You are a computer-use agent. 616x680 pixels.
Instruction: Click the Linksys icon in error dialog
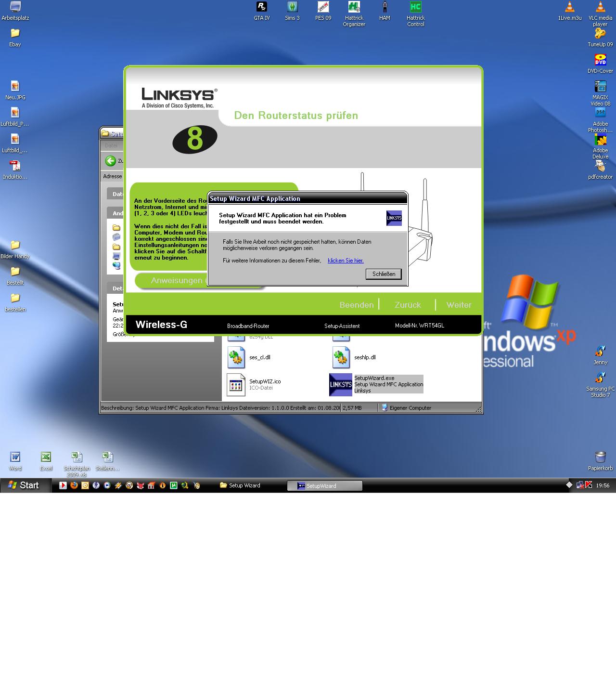[394, 218]
